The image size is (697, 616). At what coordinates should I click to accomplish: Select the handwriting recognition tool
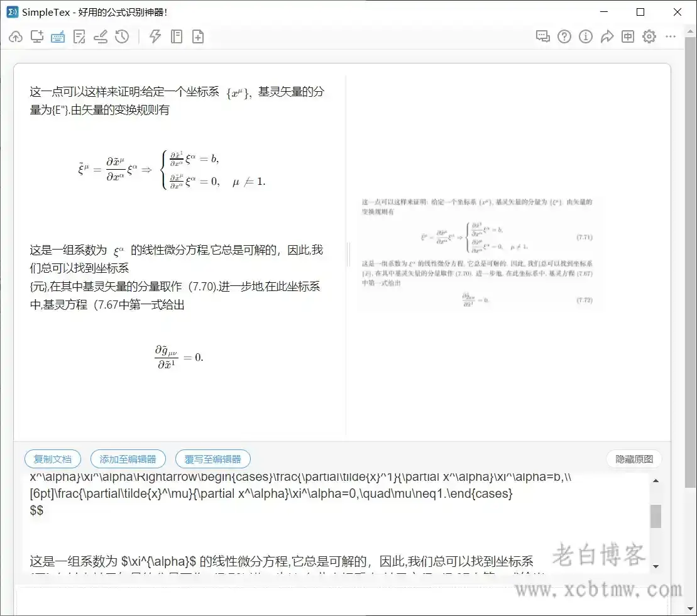point(101,36)
